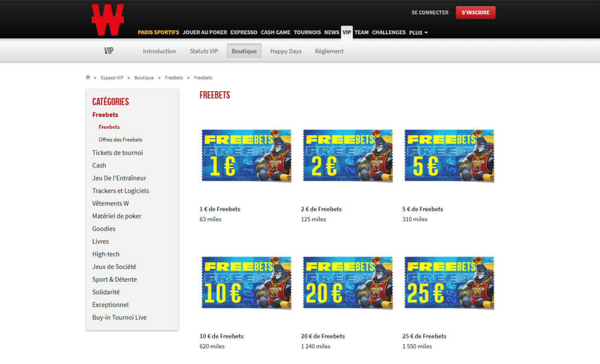
Task: Open Matériel de poker category
Action: point(117,216)
